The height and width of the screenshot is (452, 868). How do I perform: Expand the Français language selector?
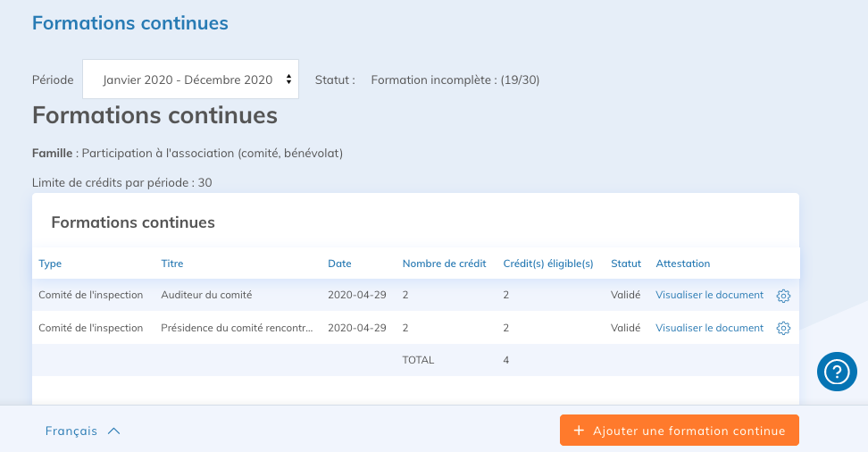tap(82, 431)
